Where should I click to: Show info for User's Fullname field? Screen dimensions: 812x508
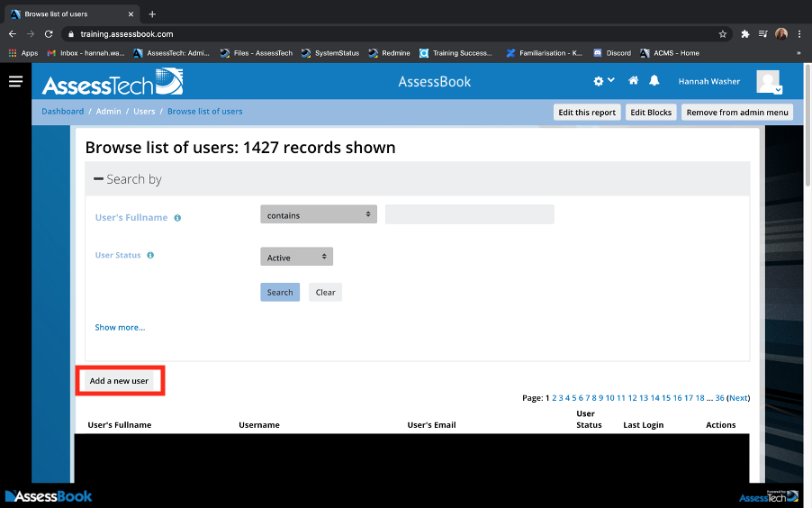[x=177, y=218]
